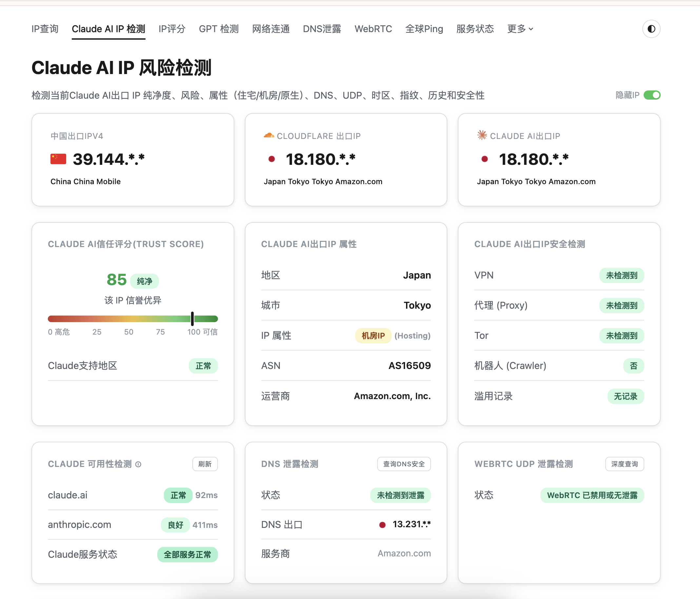Expand the 更多 dropdown menu
This screenshot has height=599, width=700.
coord(520,29)
